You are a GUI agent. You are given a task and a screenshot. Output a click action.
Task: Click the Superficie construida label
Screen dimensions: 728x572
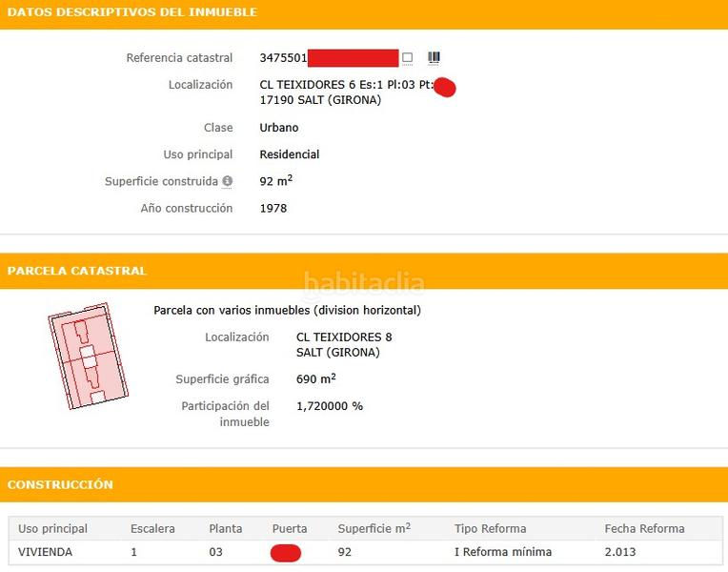pyautogui.click(x=161, y=181)
